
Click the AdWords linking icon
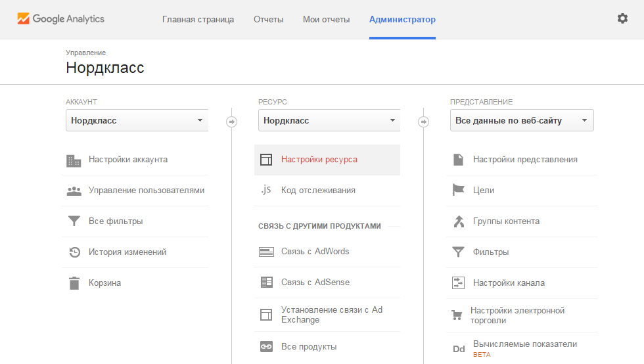pyautogui.click(x=266, y=252)
